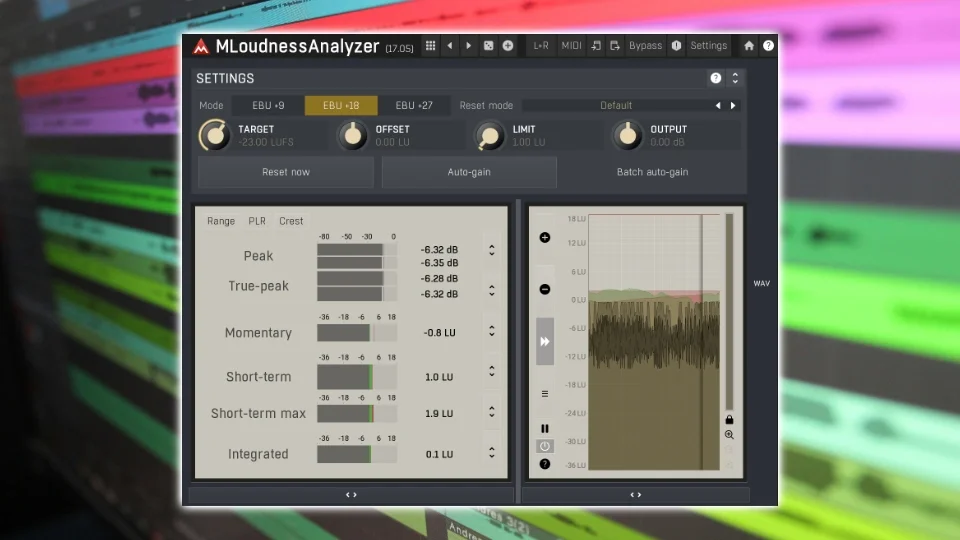
Task: Click the 0.00 dB output value
Action: [667, 142]
